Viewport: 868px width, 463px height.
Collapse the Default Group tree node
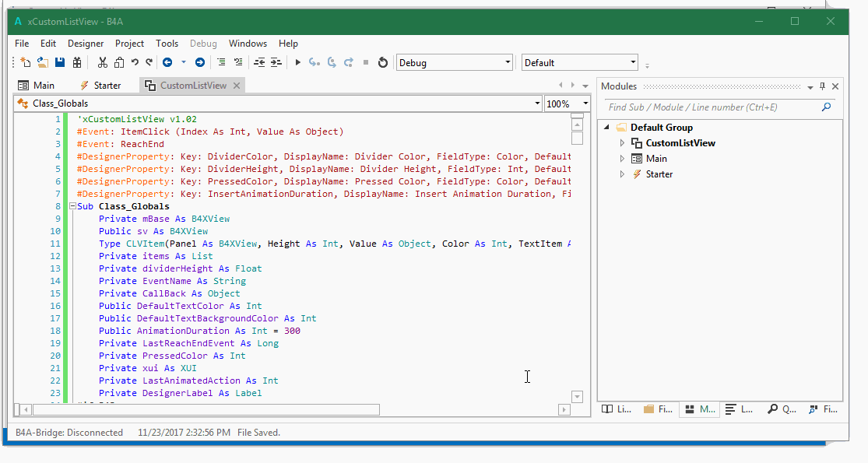[x=607, y=128]
